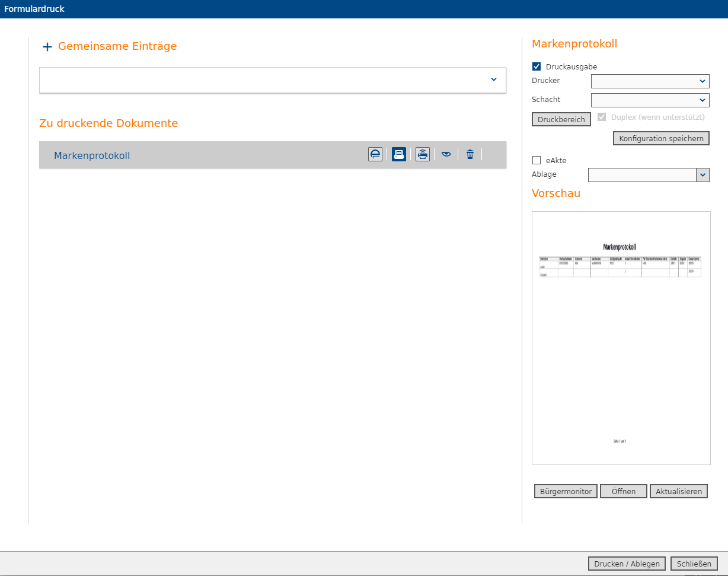This screenshot has width=728, height=576.
Task: Click the wireless printer icon
Action: (x=422, y=155)
